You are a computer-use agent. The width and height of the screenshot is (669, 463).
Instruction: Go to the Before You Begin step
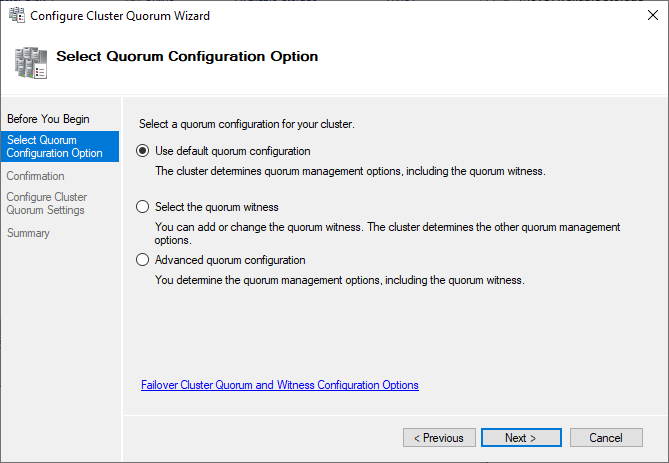pyautogui.click(x=48, y=119)
